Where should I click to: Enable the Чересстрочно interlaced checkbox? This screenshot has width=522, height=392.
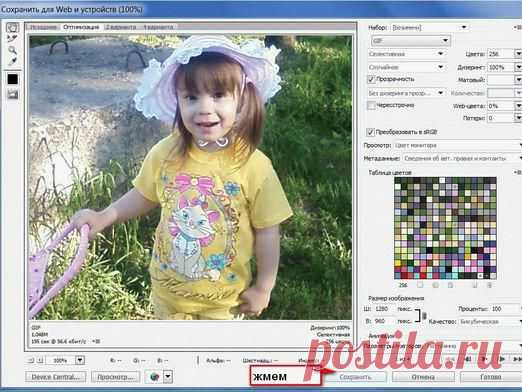[x=371, y=106]
